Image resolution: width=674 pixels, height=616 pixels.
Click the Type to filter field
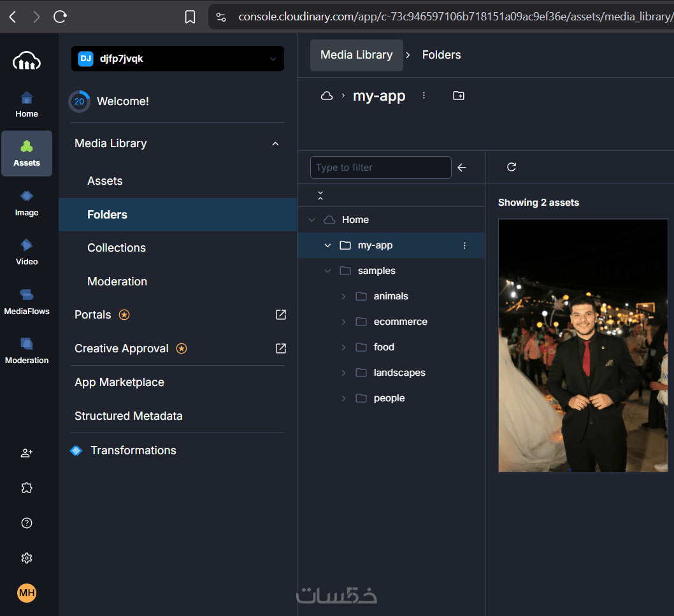click(381, 168)
